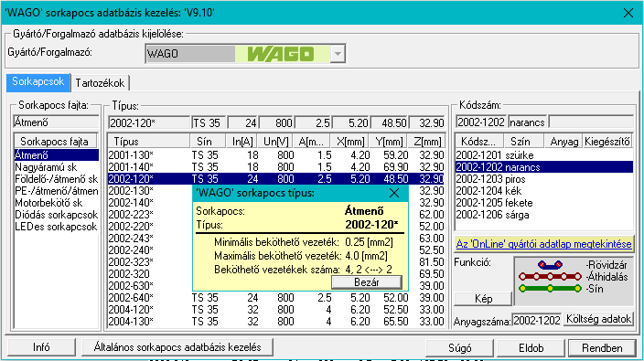Click the Súgó help button
This screenshot has height=361, width=644.
pos(459,348)
